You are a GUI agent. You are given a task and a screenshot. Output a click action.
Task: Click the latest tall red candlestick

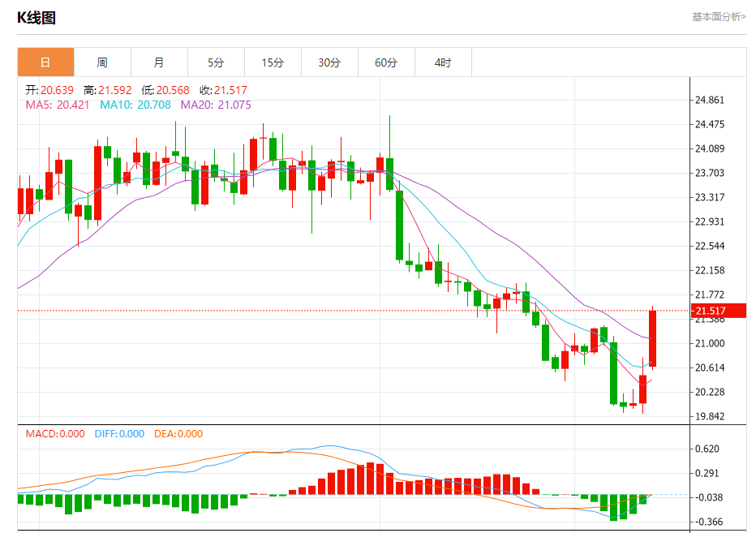(x=653, y=338)
